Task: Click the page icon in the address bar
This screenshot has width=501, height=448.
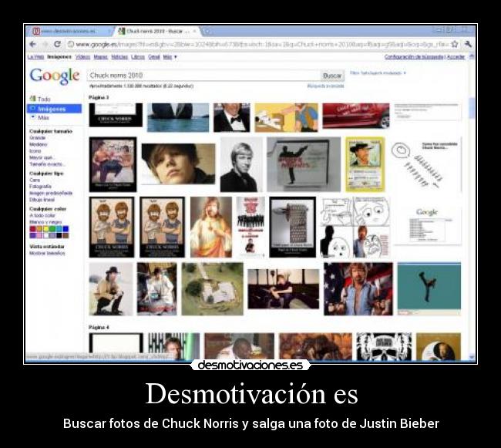Action: 71,44
